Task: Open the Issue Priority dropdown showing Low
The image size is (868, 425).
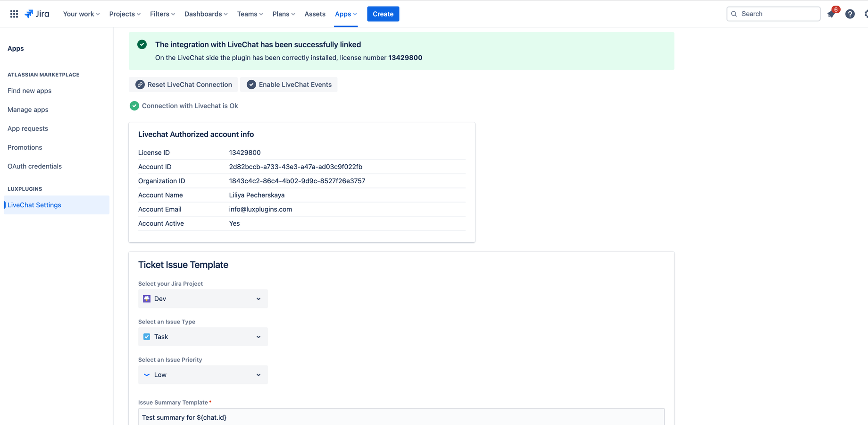Action: tap(203, 375)
